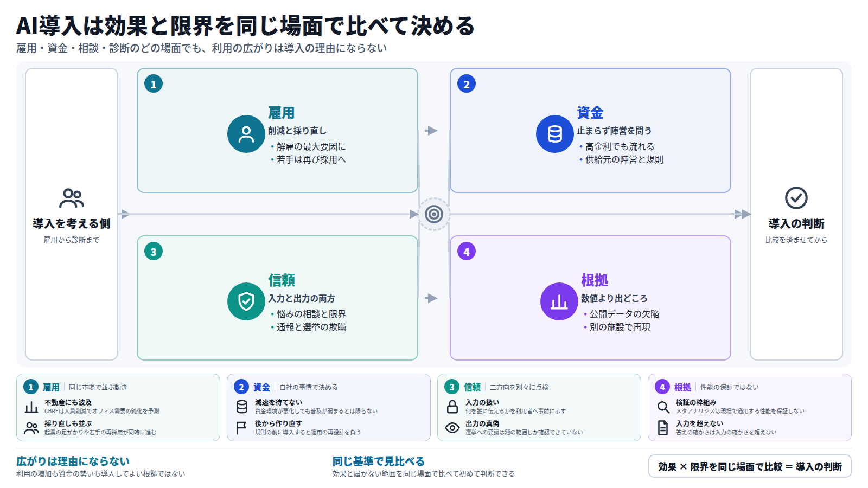The image size is (868, 488).
Task: Click the text 高金利でも流れる
Action: (x=620, y=146)
